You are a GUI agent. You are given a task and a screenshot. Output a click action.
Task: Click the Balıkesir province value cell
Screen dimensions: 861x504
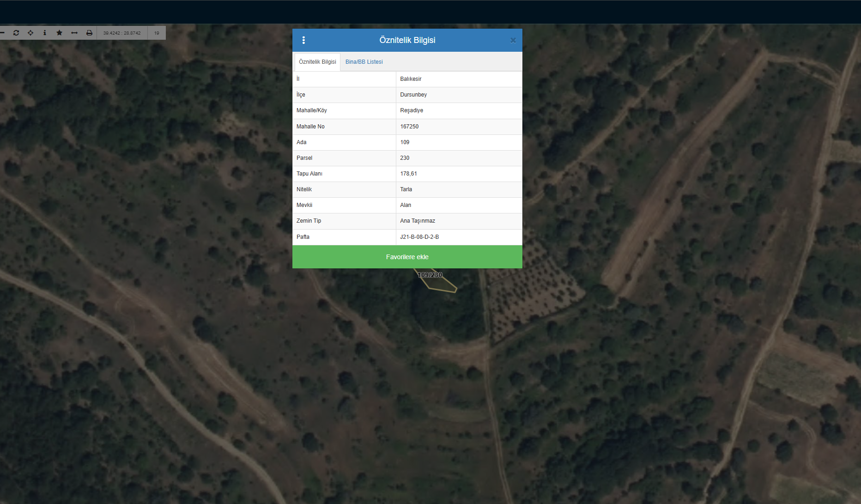(x=411, y=79)
